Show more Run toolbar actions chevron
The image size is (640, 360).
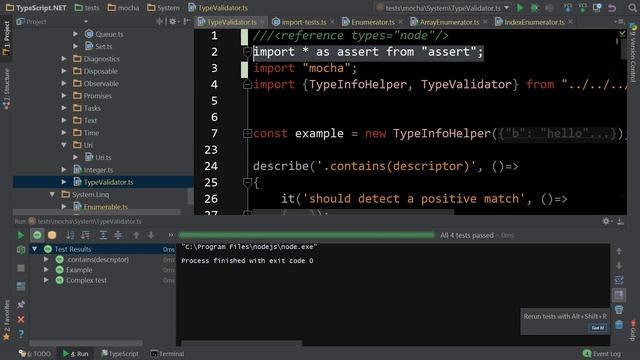(171, 235)
